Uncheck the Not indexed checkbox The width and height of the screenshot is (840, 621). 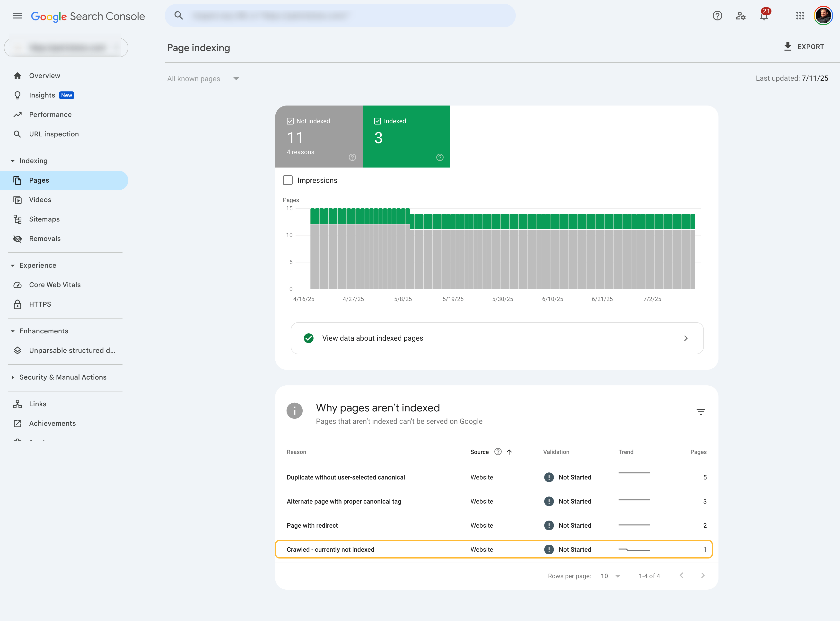(x=290, y=121)
